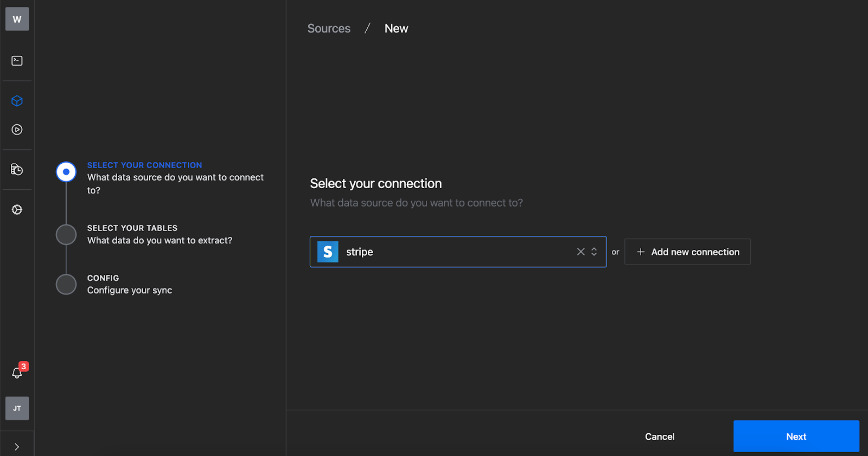Click Add new connection button
This screenshot has height=456, width=868.
(x=687, y=252)
